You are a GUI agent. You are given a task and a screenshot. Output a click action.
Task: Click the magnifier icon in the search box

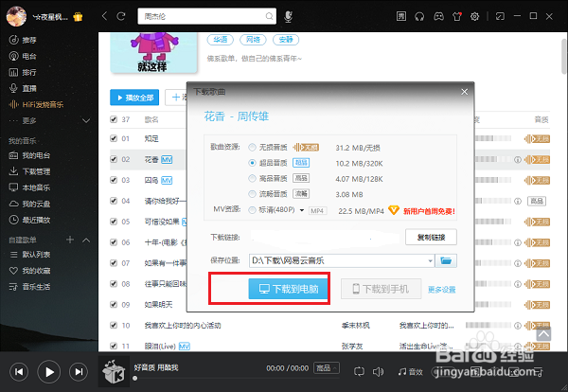pos(269,16)
